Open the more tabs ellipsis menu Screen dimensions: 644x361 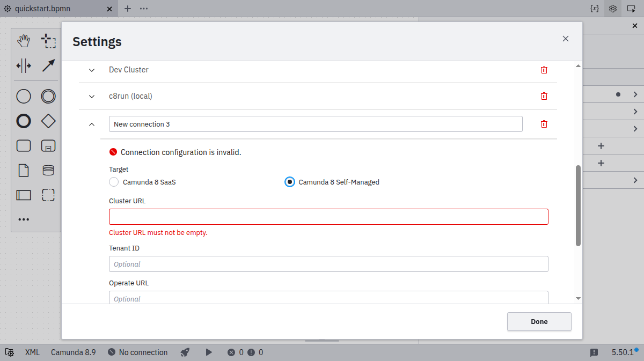[144, 9]
